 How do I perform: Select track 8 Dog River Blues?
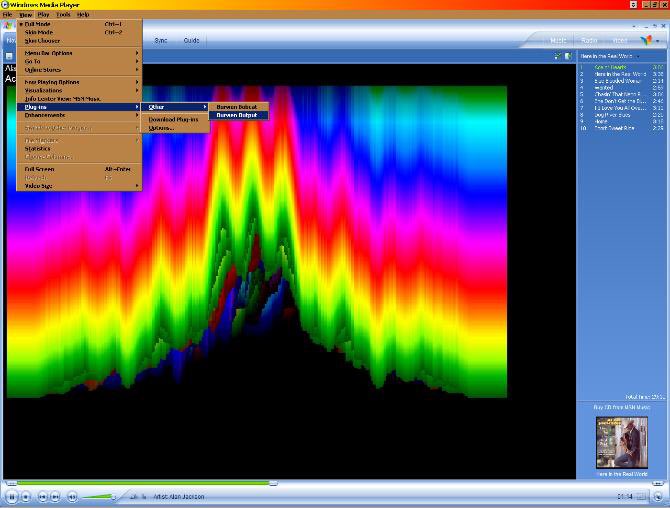(x=621, y=115)
